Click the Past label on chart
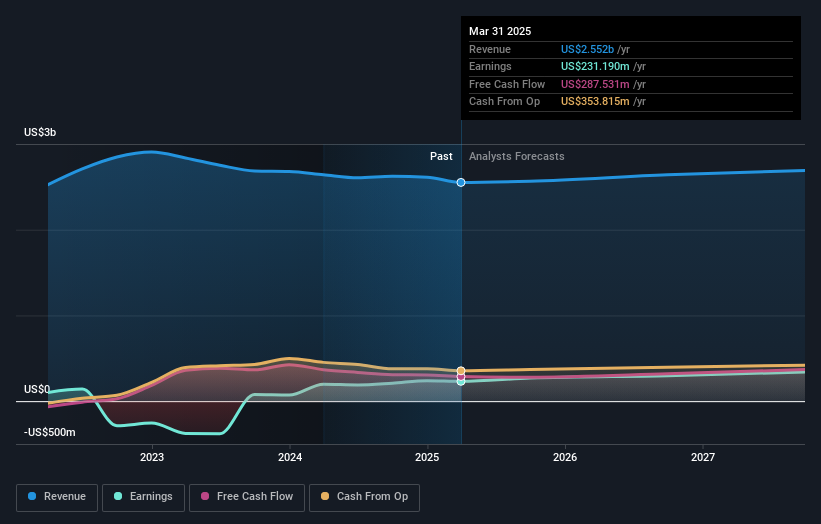This screenshot has width=821, height=524. (441, 156)
